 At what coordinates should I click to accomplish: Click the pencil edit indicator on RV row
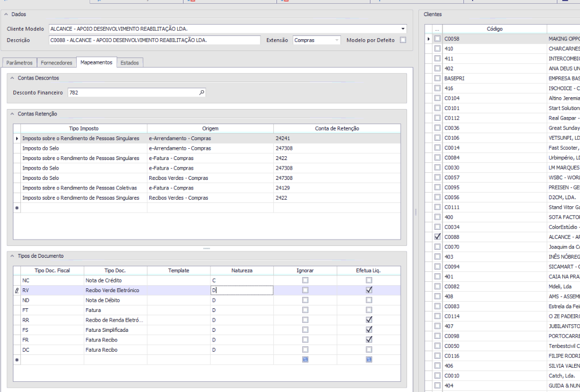(x=17, y=291)
